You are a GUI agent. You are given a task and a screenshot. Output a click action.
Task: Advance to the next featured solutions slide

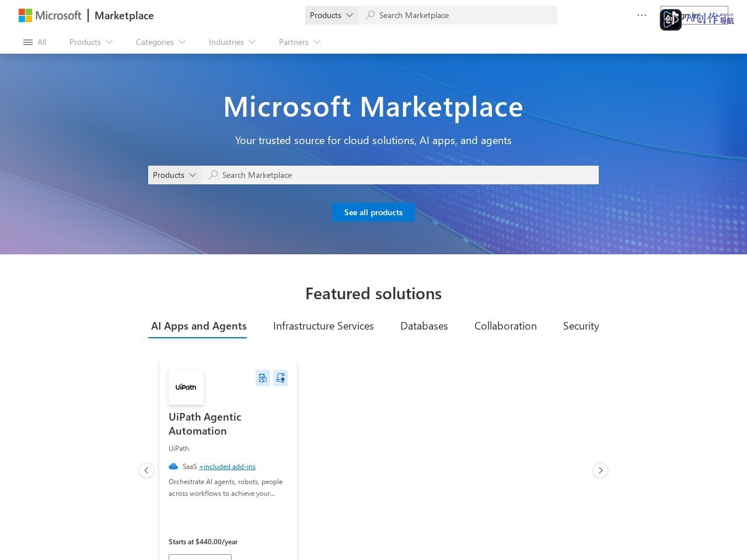[x=601, y=470]
